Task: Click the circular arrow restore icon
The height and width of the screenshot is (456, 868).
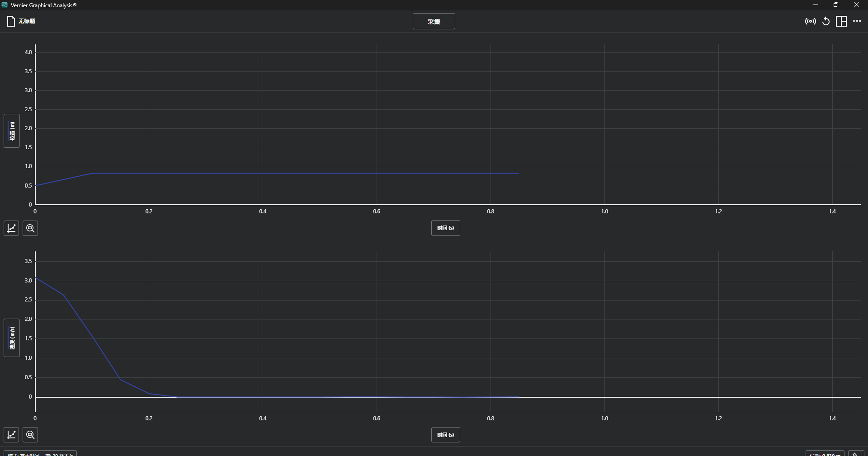Action: (826, 21)
